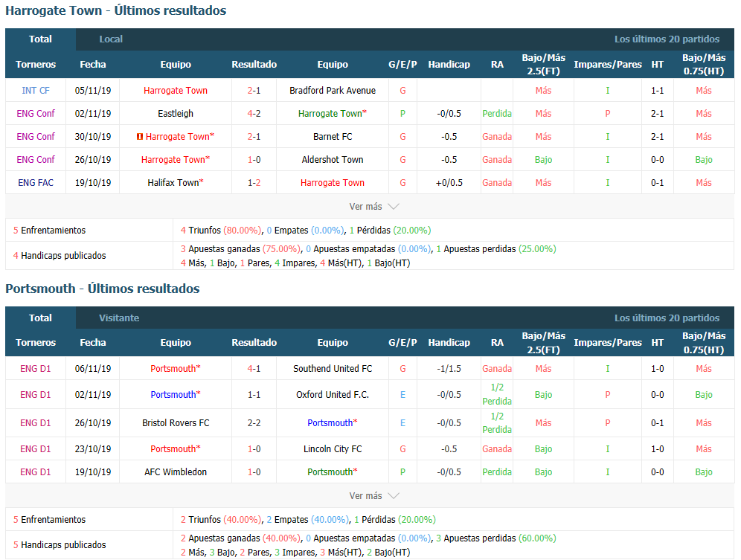This screenshot has height=560, width=741.
Task: Click Oxford United F.C. team name
Action: pyautogui.click(x=333, y=395)
